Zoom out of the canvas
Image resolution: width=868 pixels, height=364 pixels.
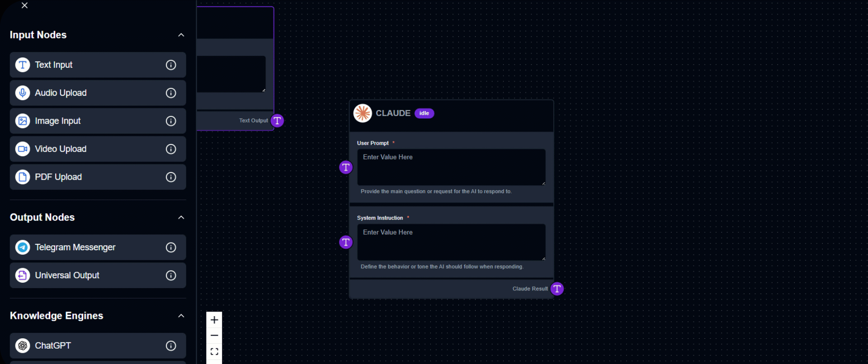[x=214, y=336]
